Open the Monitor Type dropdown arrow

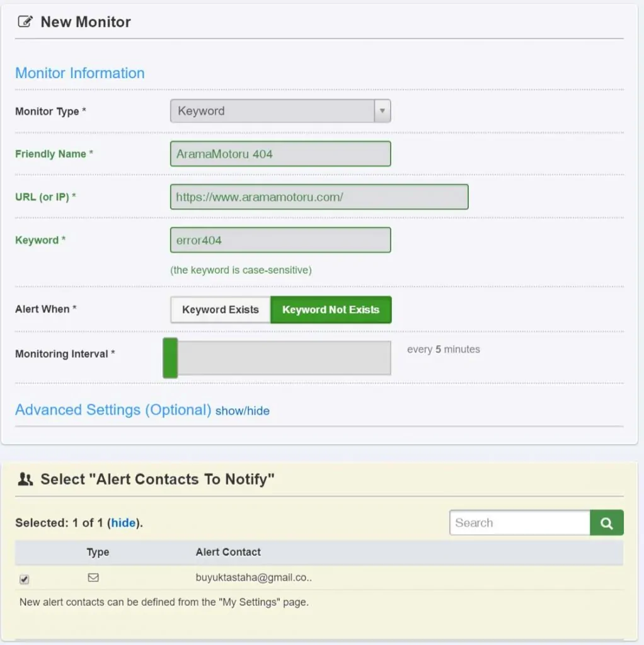click(x=382, y=111)
